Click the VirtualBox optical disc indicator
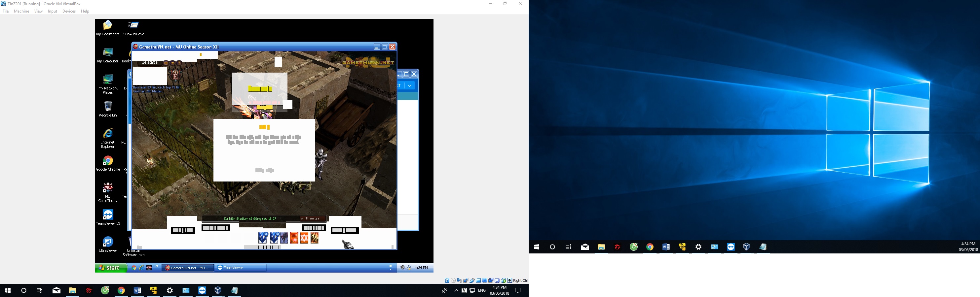Viewport: 980px width, 297px height. [453, 281]
